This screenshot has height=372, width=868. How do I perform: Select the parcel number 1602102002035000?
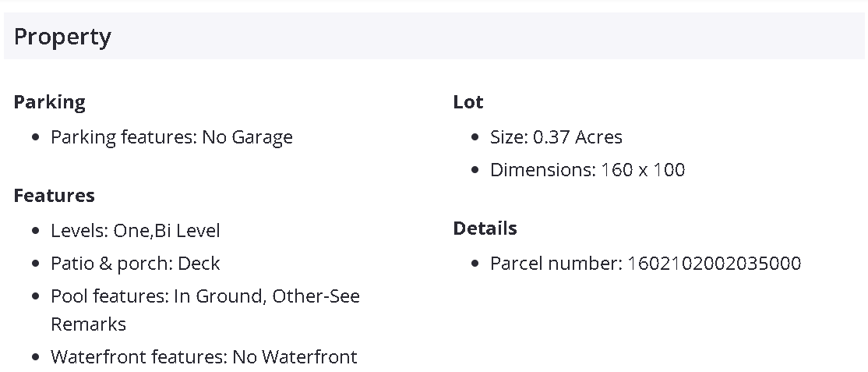click(x=714, y=264)
